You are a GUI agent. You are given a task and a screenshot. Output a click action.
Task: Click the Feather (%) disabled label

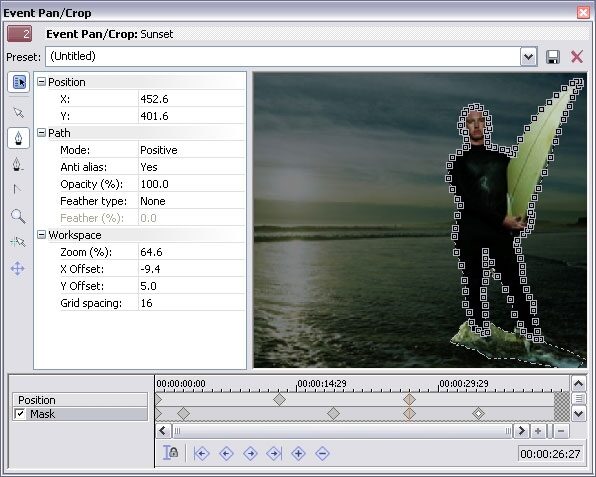(x=92, y=218)
